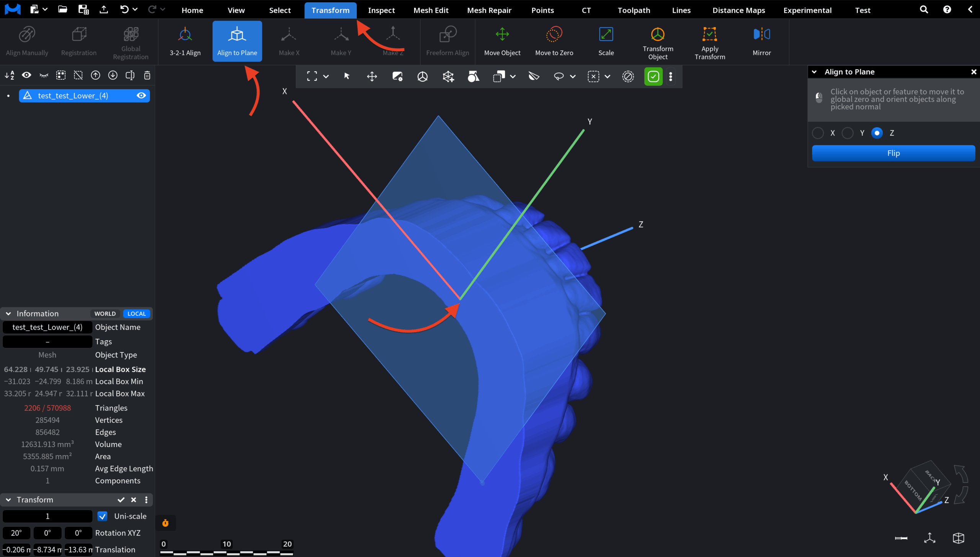Switch Information panel to WORLD coordinates
This screenshot has height=557, width=980.
[x=105, y=313]
